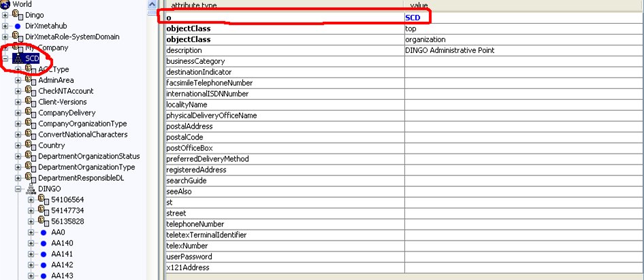Expand the DirXmetaRole-SystemDomain node
The height and width of the screenshot is (280, 644).
5,37
